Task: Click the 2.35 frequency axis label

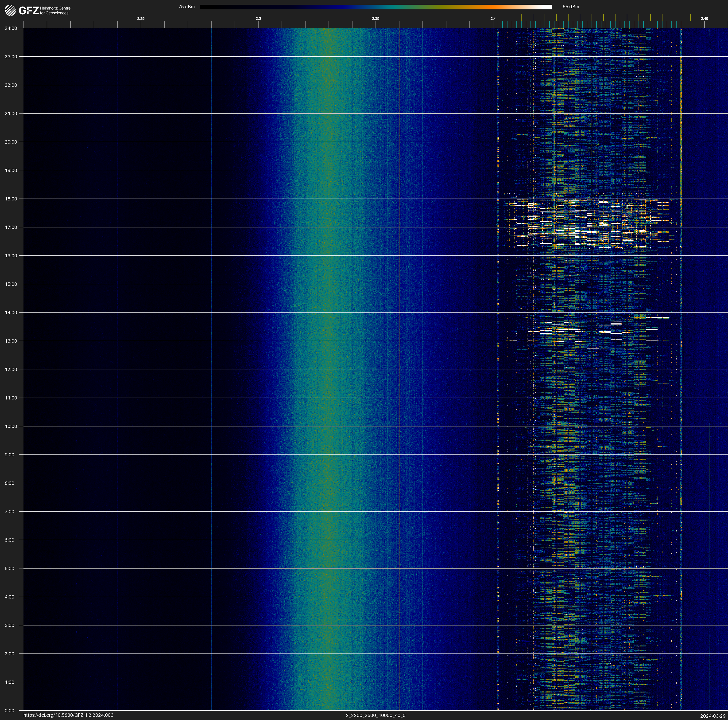Action: click(375, 19)
